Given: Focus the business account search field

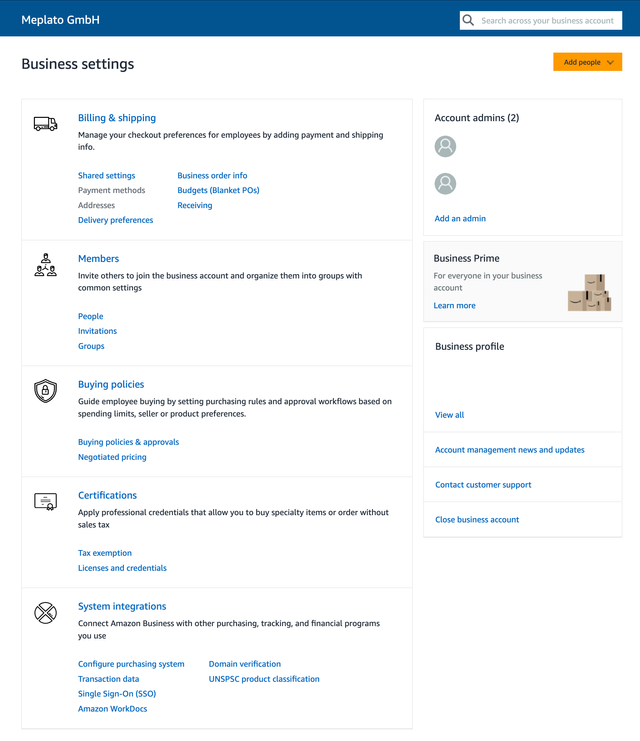Looking at the screenshot, I should pos(548,20).
